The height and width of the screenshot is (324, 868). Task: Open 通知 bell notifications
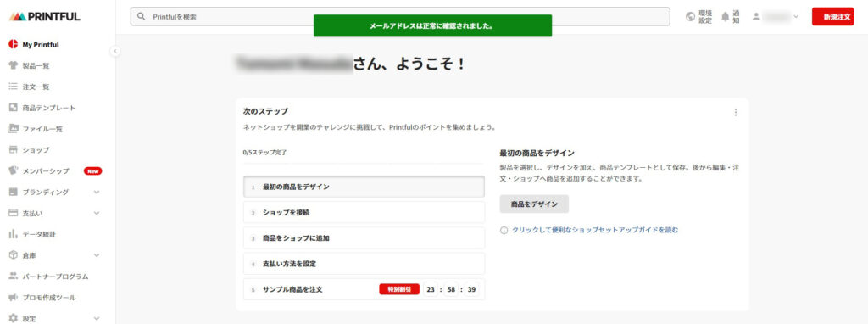pyautogui.click(x=726, y=17)
